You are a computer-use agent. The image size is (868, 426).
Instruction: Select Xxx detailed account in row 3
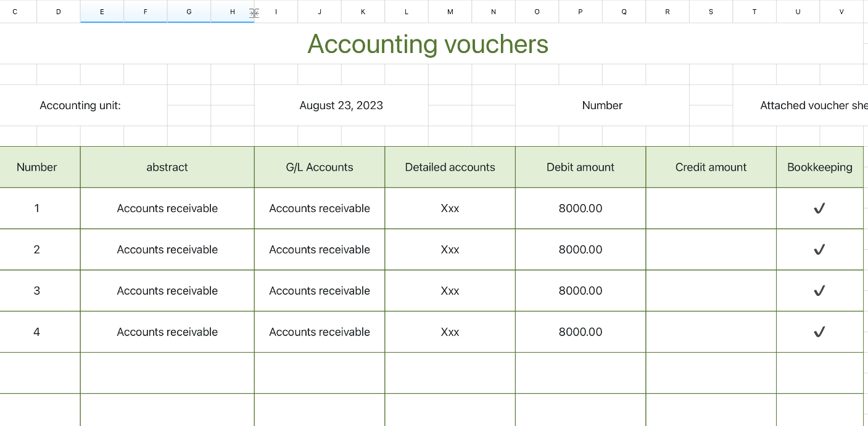coord(450,291)
